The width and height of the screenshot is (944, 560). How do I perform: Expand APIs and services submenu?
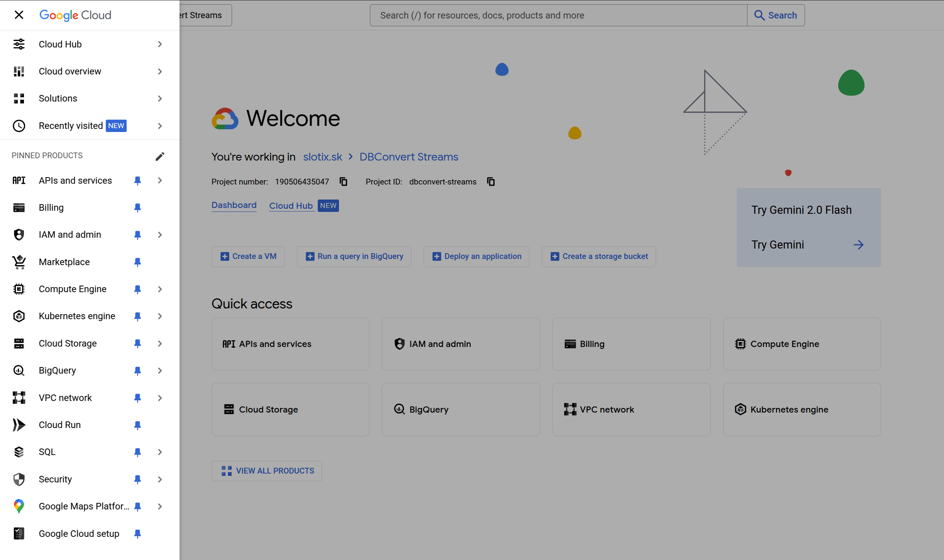(x=159, y=180)
